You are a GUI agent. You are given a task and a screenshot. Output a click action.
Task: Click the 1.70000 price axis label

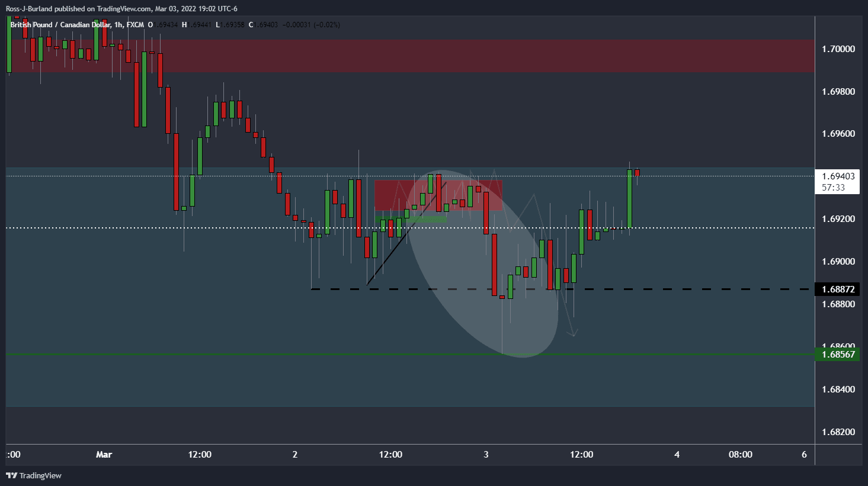(x=838, y=49)
